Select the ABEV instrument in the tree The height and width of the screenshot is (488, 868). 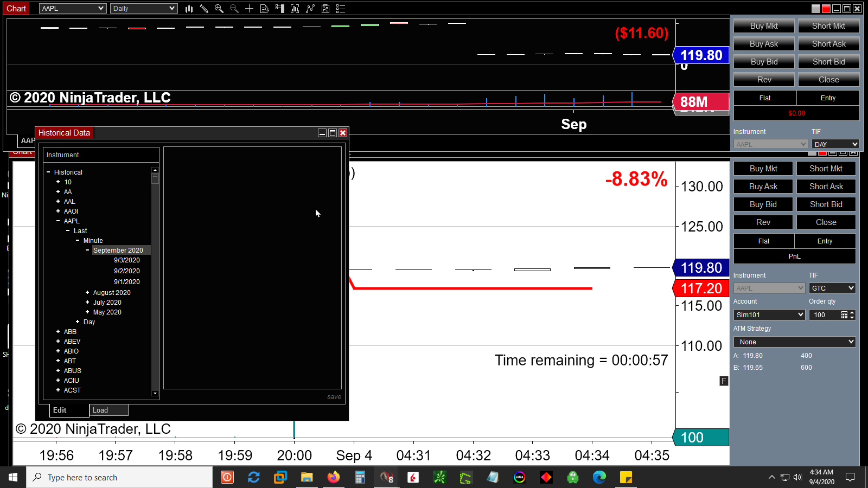tap(72, 342)
